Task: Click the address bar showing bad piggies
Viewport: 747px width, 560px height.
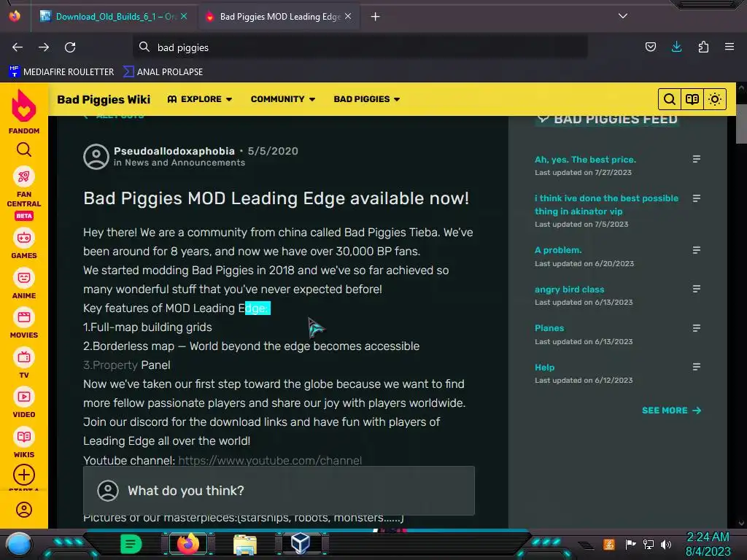Action: tap(360, 47)
